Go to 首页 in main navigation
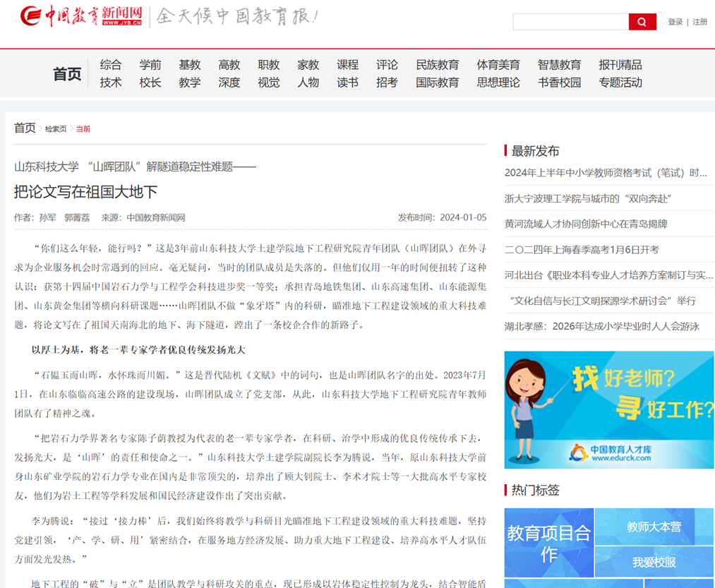 click(67, 74)
